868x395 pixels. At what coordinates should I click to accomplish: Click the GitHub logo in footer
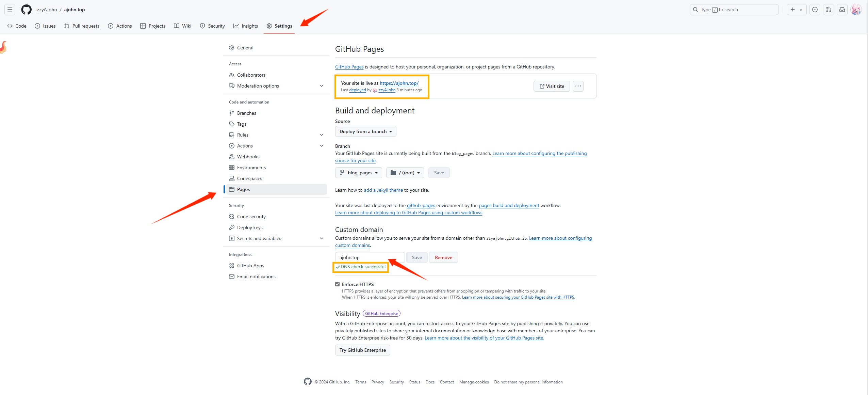click(x=308, y=382)
